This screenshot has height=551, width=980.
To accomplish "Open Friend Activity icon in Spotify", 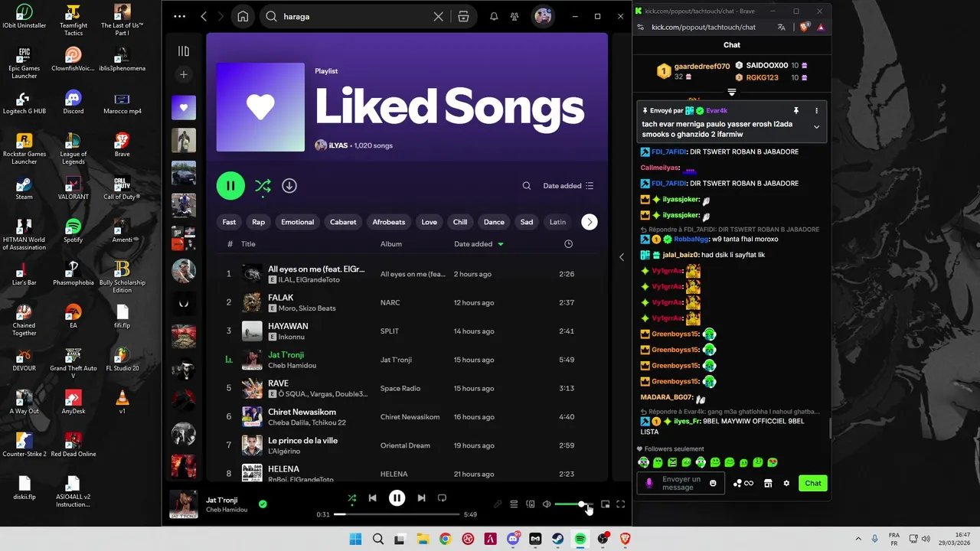I will [514, 16].
